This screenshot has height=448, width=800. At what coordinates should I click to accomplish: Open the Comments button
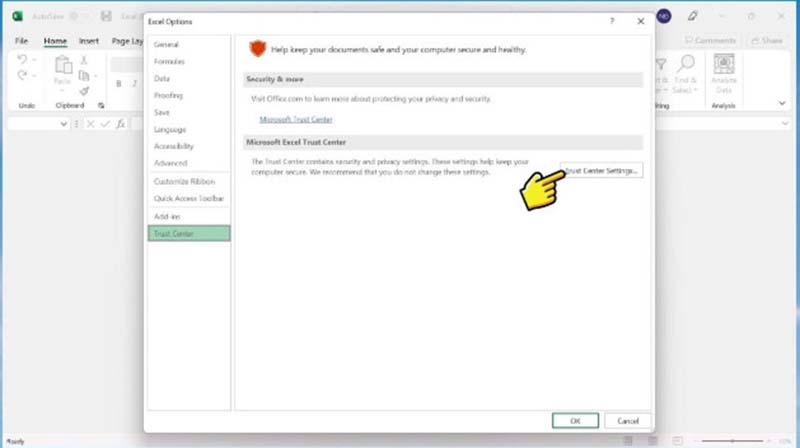[711, 40]
